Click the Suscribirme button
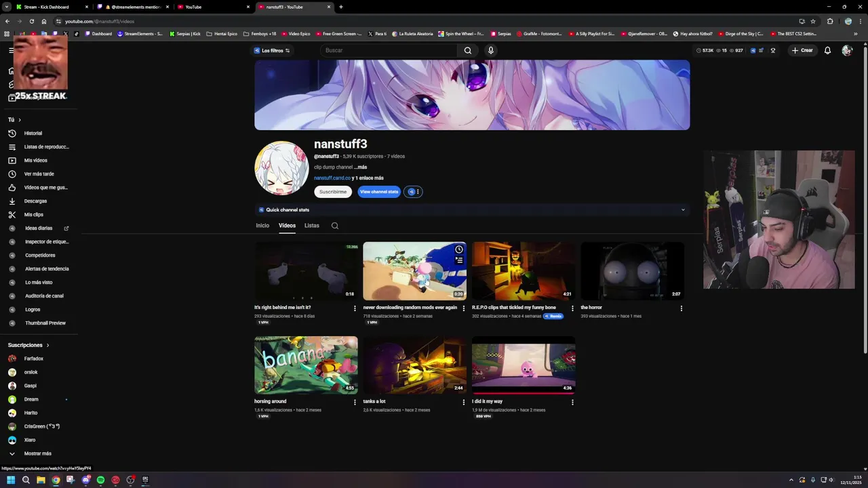The width and height of the screenshot is (868, 488). pyautogui.click(x=333, y=192)
